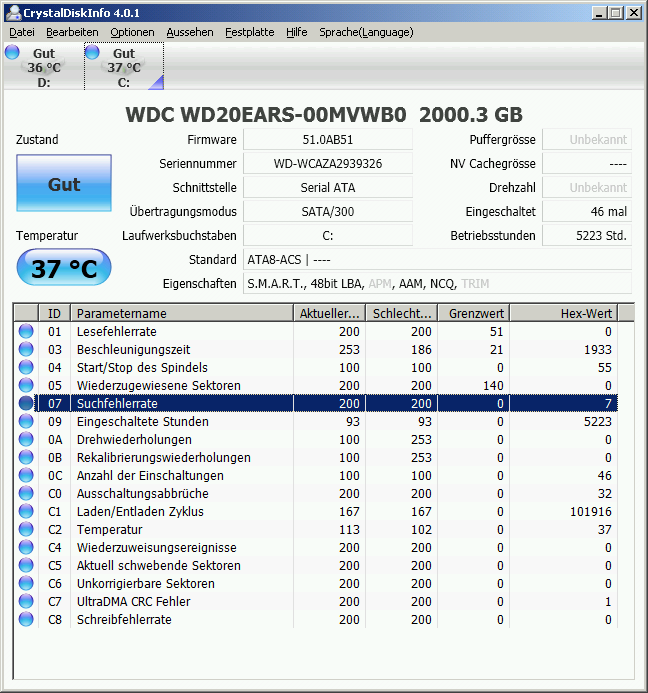Viewport: 648px width, 693px height.
Task: Click status orb of Start/Stop des Spindels row
Action: [x=26, y=367]
